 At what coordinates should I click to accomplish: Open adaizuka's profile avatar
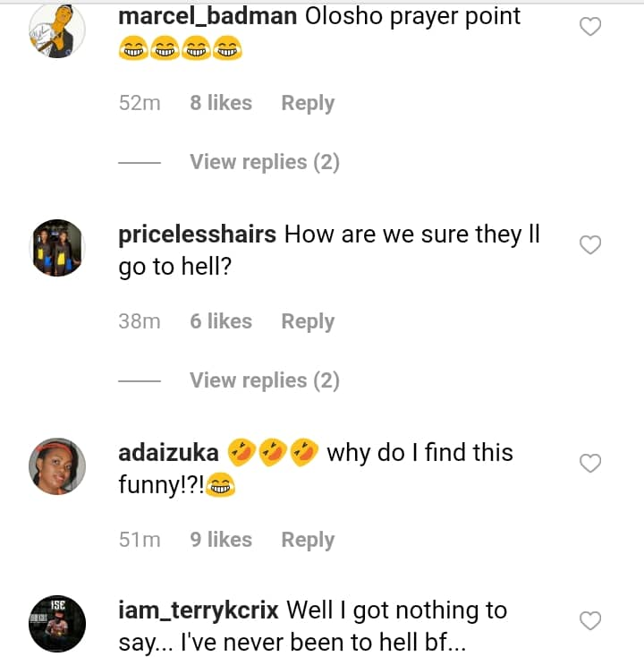(x=57, y=465)
